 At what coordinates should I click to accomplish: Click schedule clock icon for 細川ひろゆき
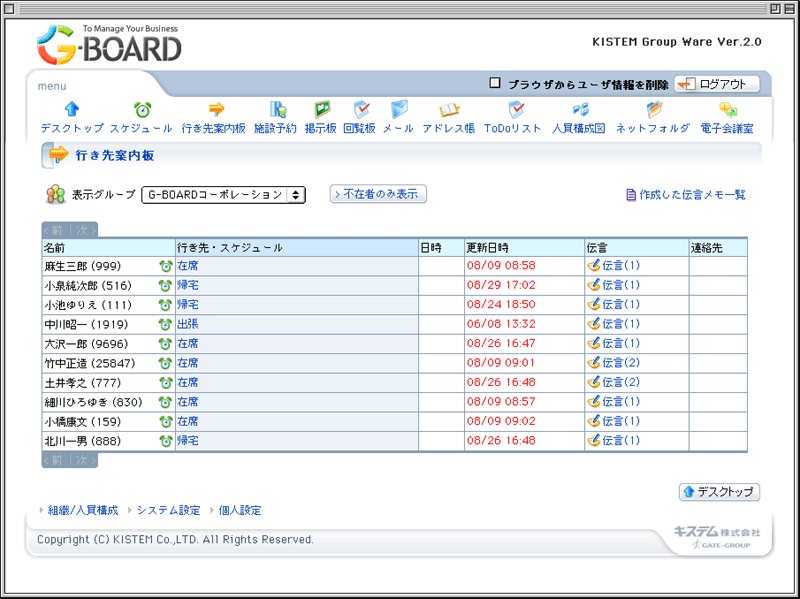pyautogui.click(x=165, y=402)
